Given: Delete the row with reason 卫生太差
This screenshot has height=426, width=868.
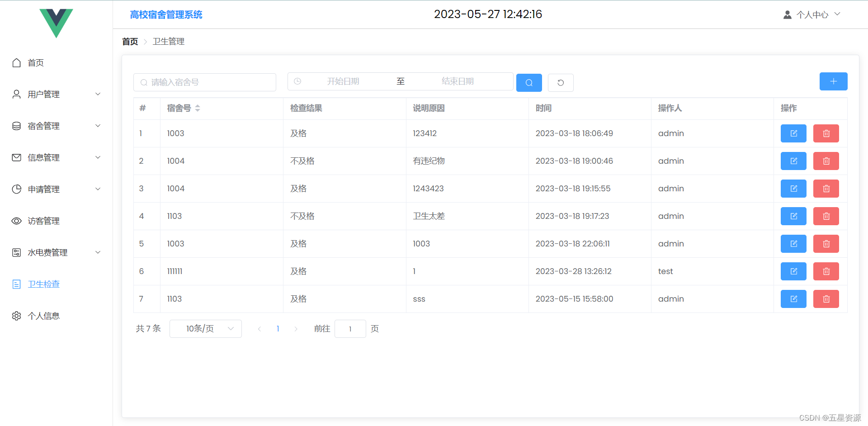Looking at the screenshot, I should (826, 216).
